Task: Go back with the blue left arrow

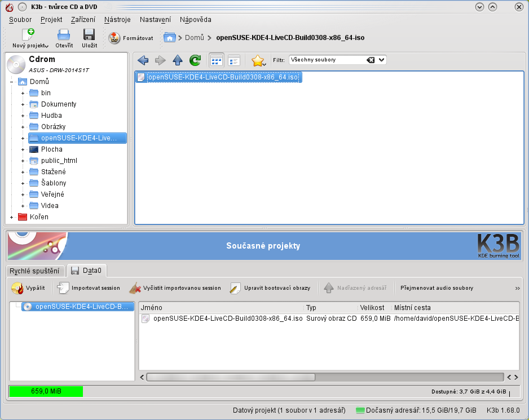Action: click(143, 60)
